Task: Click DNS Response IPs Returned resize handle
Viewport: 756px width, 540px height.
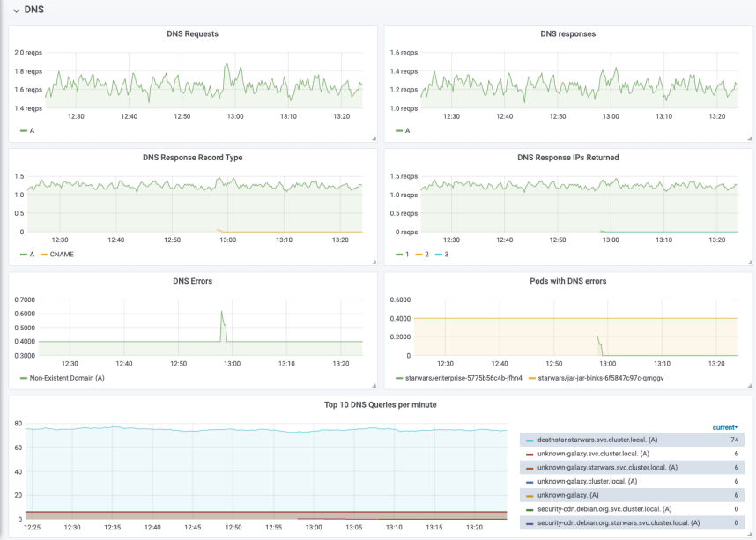Action: tap(749, 262)
